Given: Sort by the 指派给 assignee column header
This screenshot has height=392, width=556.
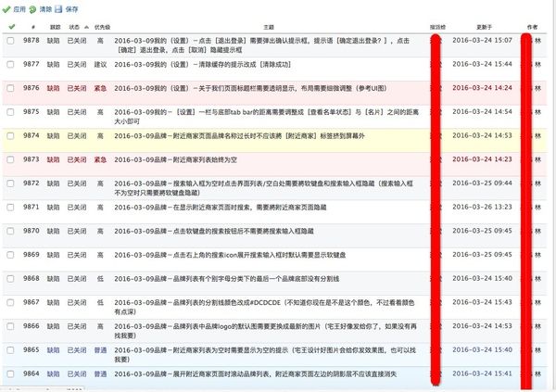Looking at the screenshot, I should click(x=437, y=27).
